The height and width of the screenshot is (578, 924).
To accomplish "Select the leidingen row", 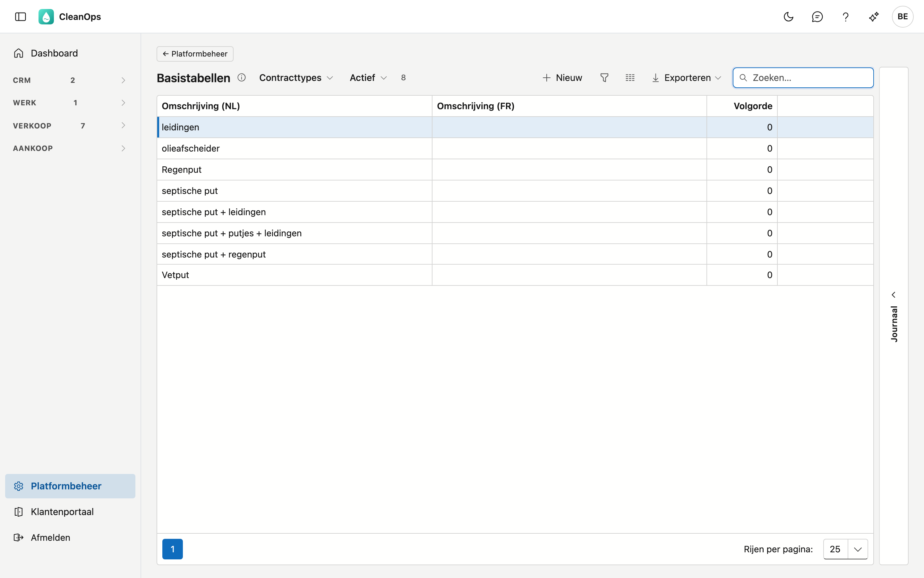I will click(515, 127).
